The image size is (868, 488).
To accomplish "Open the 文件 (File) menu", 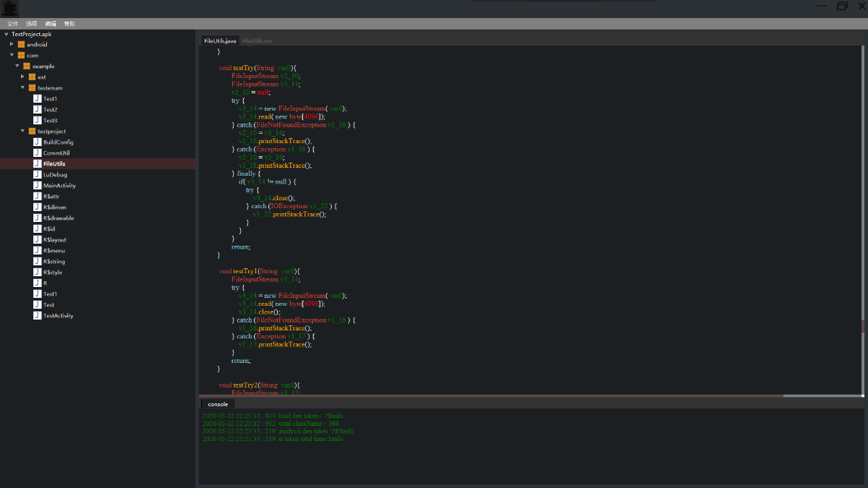I will click(x=13, y=24).
